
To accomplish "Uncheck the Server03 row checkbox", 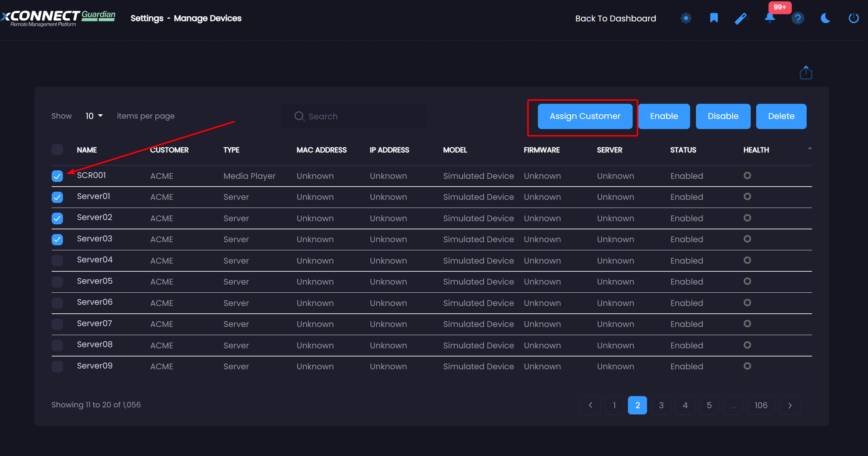I will pos(57,239).
